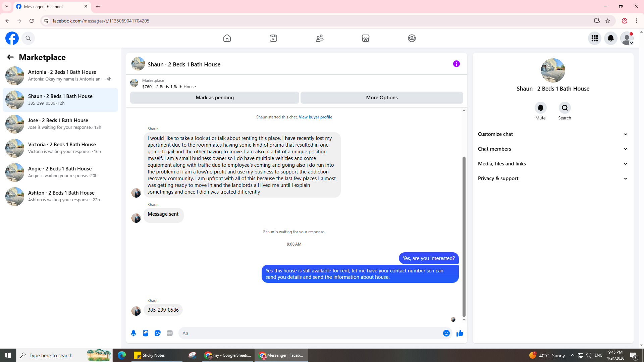This screenshot has height=362, width=644.
Task: Open the Windows notification center icon
Action: [634, 355]
